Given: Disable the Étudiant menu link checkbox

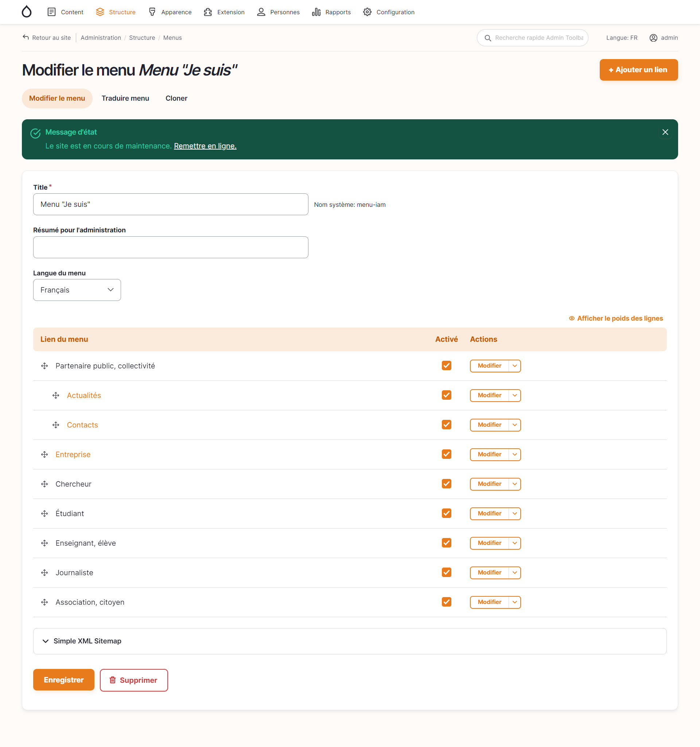Looking at the screenshot, I should (447, 513).
